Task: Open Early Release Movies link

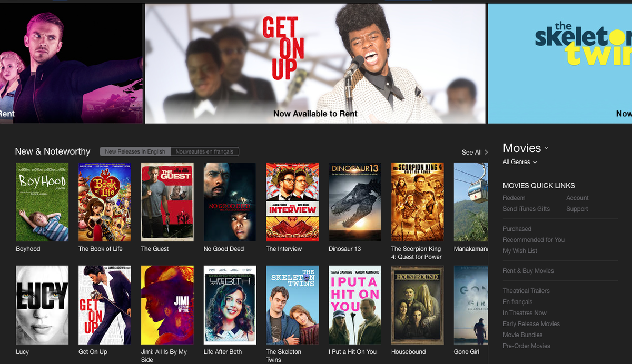Action: [x=531, y=324]
